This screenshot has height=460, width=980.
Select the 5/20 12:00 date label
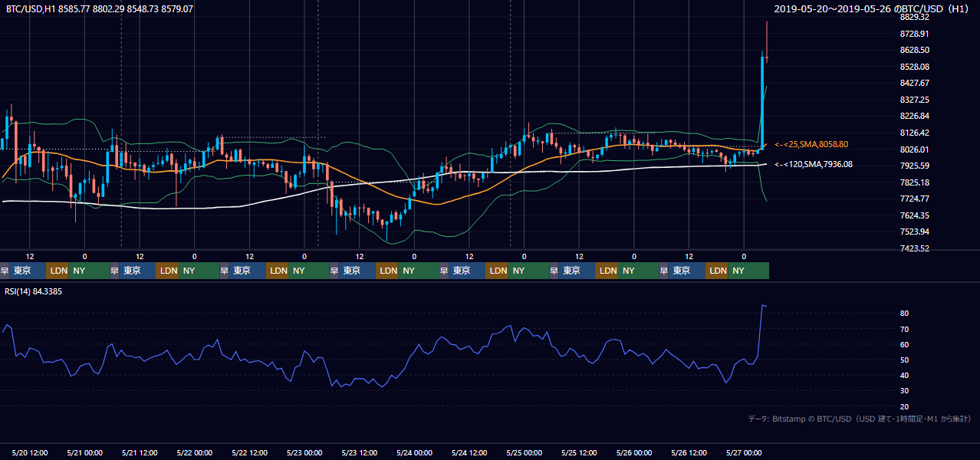click(30, 452)
